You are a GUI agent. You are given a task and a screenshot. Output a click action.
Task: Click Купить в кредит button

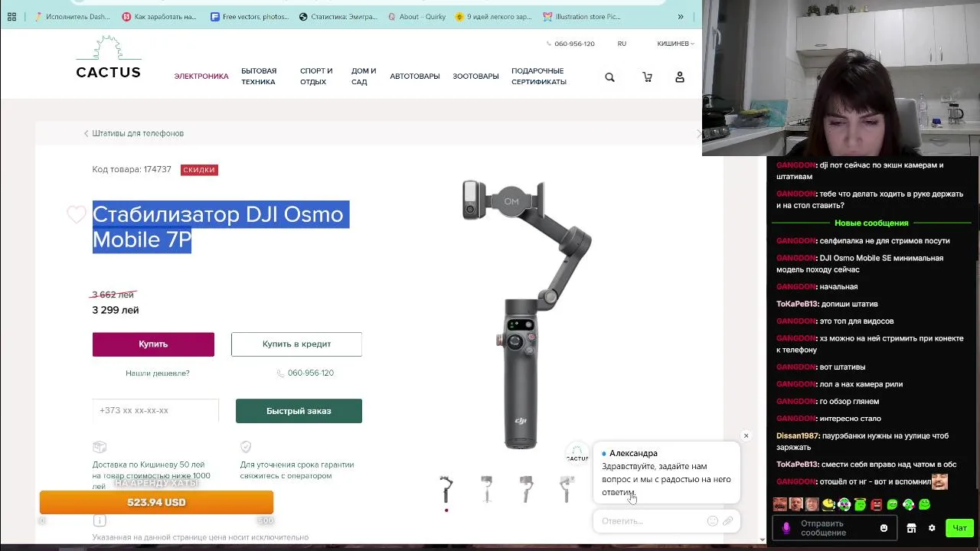pyautogui.click(x=296, y=344)
